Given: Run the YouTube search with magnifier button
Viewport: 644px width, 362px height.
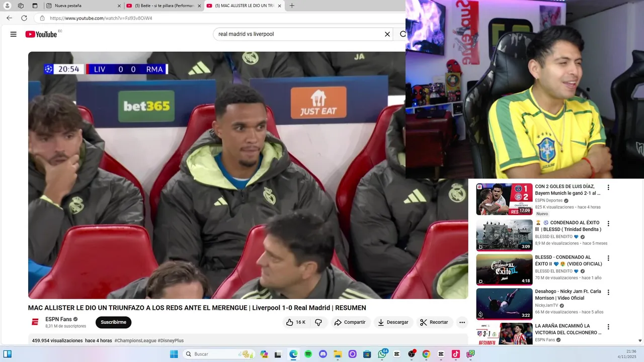Looking at the screenshot, I should (x=403, y=34).
